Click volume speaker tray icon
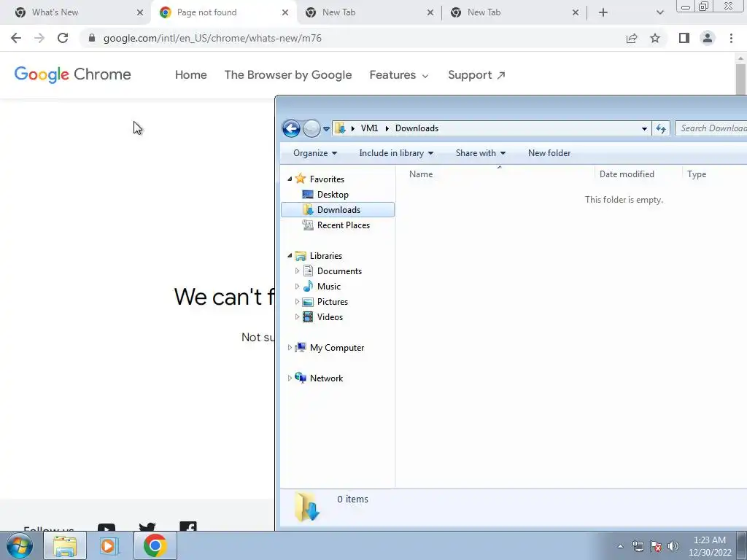Screen dimensions: 747x560 pos(673,546)
